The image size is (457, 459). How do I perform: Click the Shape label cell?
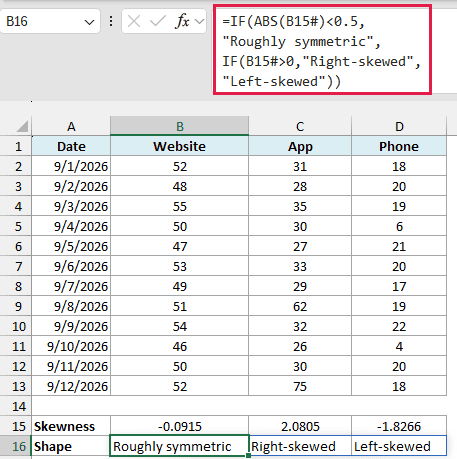pyautogui.click(x=71, y=446)
